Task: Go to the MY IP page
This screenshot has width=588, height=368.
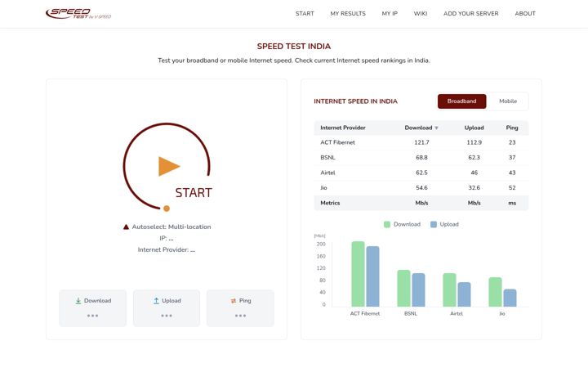Action: click(390, 14)
